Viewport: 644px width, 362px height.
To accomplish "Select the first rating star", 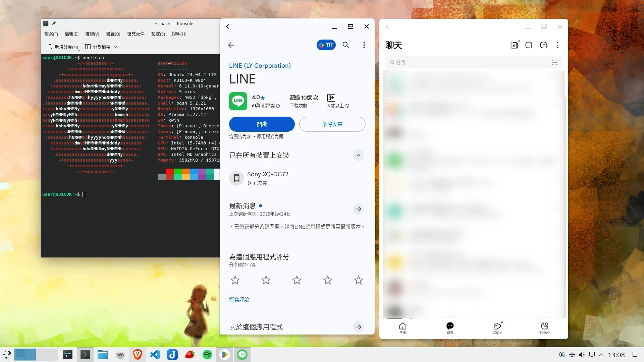I will (x=235, y=280).
